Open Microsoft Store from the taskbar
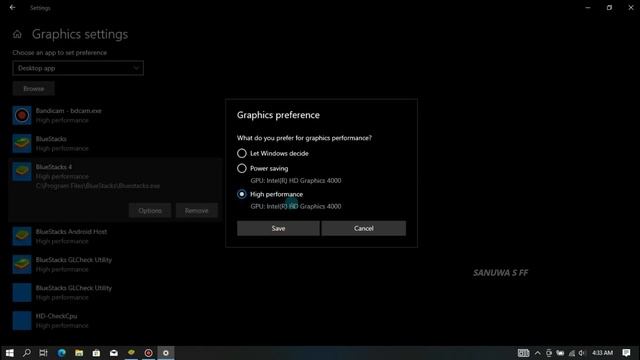Viewport: 640px width, 360px height. tap(96, 353)
